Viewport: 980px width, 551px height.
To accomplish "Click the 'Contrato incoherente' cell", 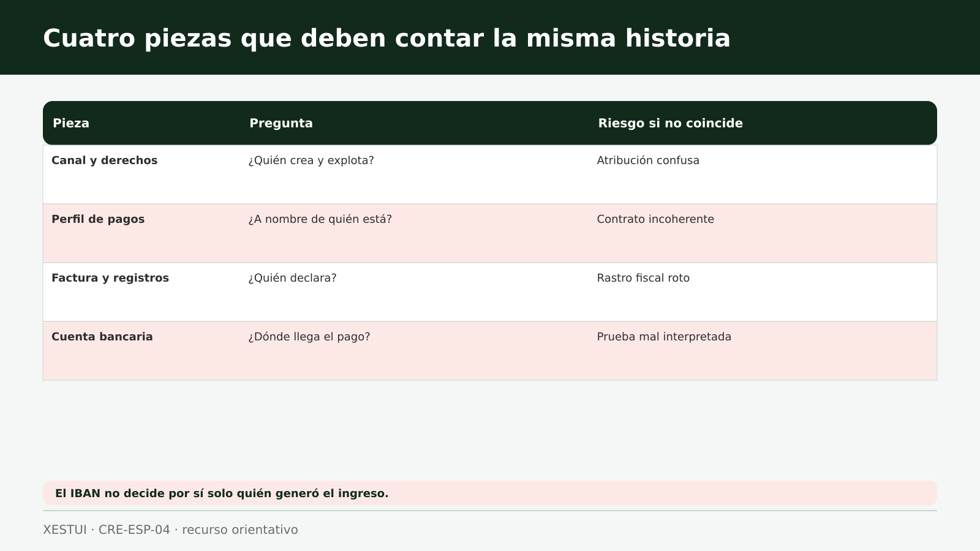I will point(655,219).
